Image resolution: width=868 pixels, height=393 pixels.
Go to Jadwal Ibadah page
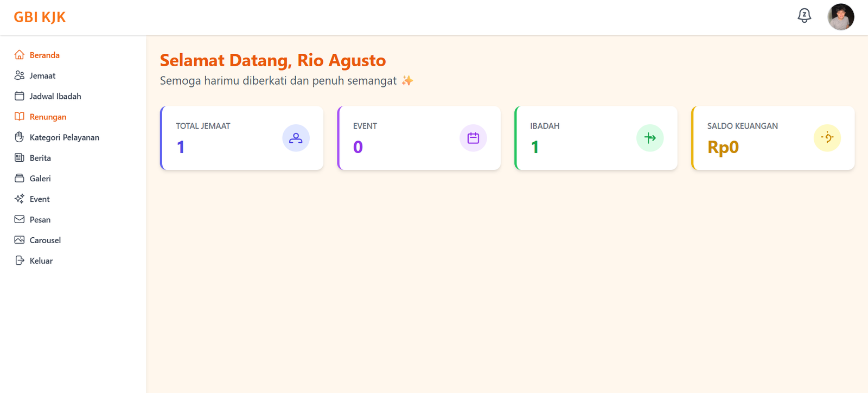coord(55,96)
